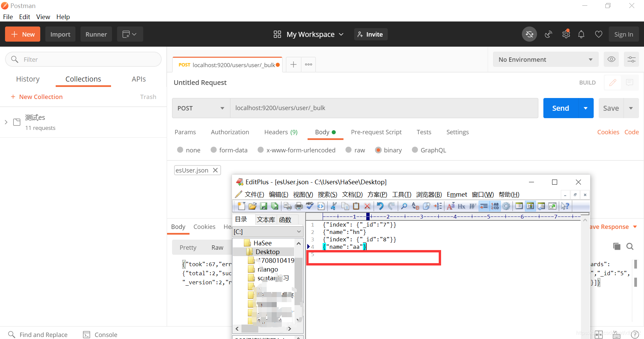Viewport: 644px width, 339px height.
Task: Open Save button dropdown arrow
Action: click(x=631, y=108)
